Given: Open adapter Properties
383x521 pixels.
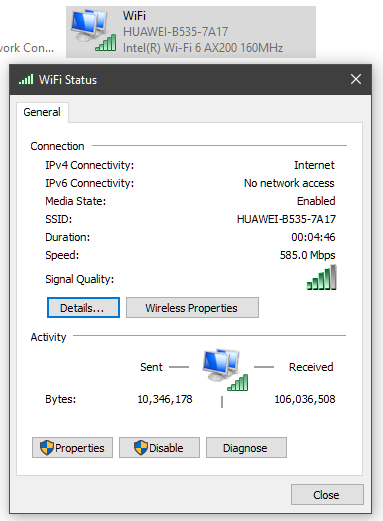Looking at the screenshot, I should pyautogui.click(x=72, y=448).
